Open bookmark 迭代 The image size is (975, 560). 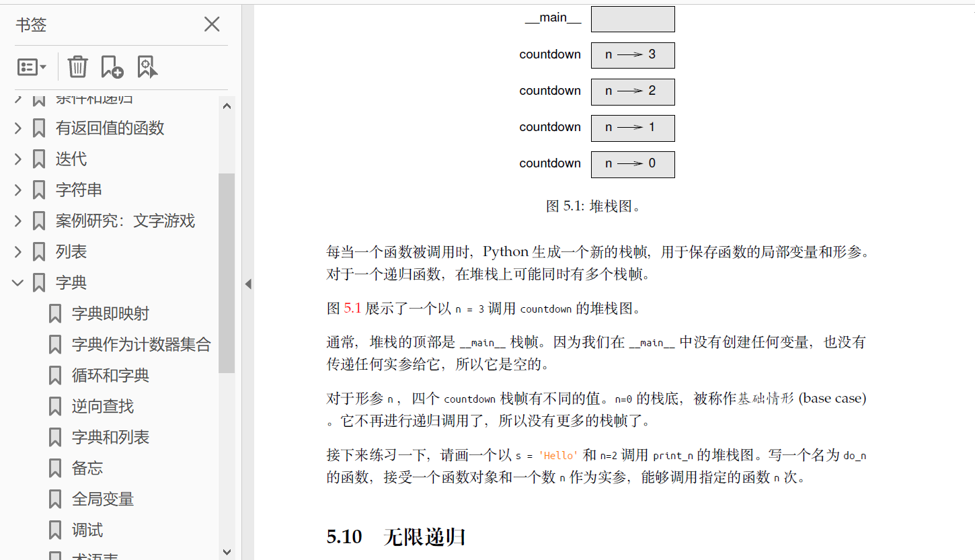point(71,159)
